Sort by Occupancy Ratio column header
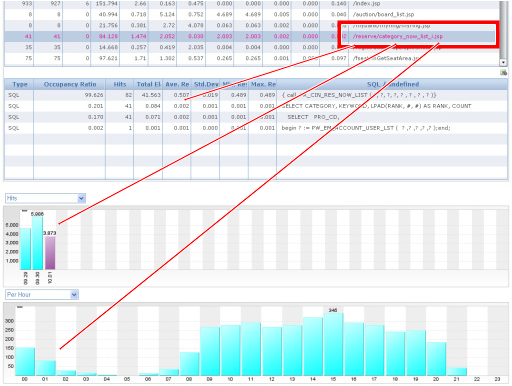 click(x=70, y=84)
